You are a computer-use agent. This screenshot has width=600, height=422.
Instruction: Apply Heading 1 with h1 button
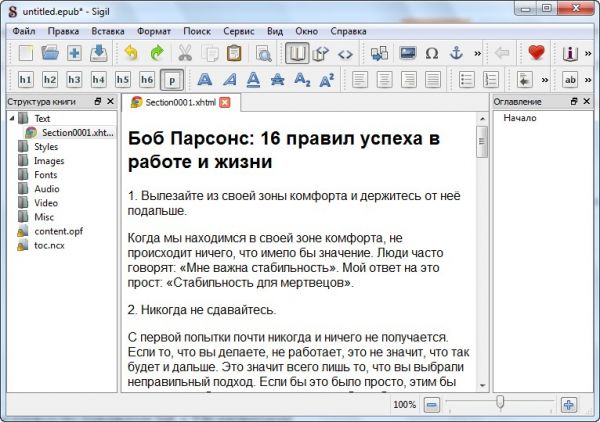click(x=26, y=79)
